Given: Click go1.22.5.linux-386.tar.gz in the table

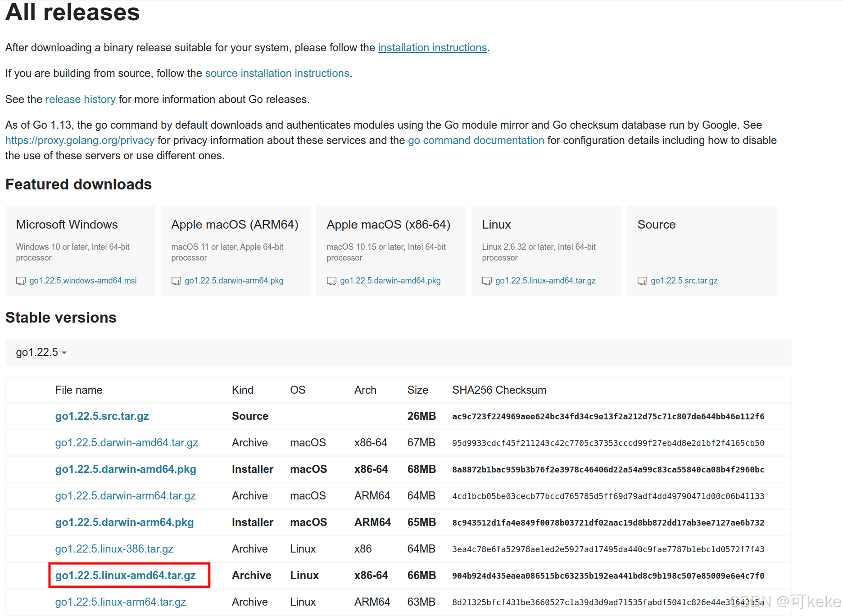Looking at the screenshot, I should pyautogui.click(x=114, y=549).
